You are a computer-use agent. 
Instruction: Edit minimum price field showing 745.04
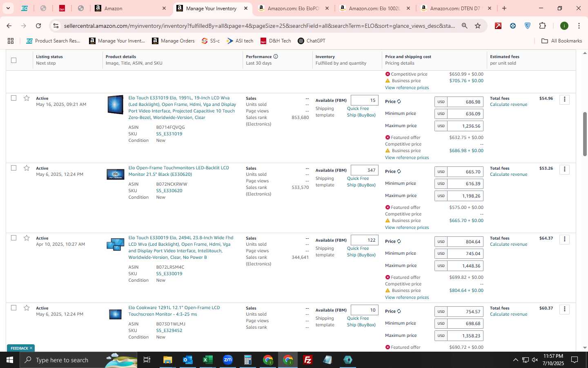[x=465, y=254]
